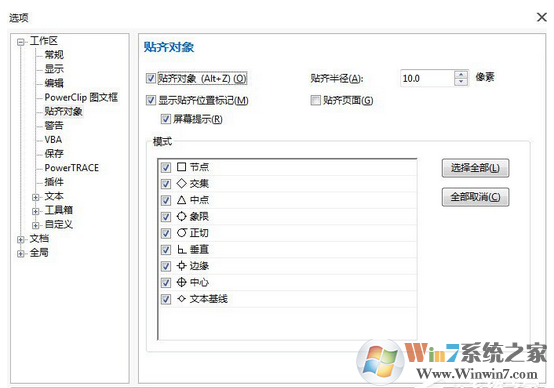The width and height of the screenshot is (554, 388).
Task: Open 插件 settings page
Action: 54,182
